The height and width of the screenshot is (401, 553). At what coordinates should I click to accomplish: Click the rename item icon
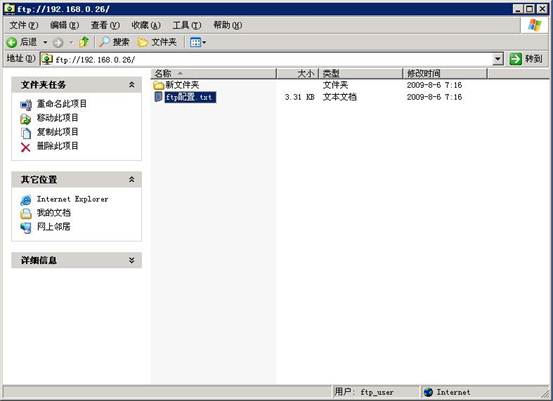pyautogui.click(x=26, y=105)
